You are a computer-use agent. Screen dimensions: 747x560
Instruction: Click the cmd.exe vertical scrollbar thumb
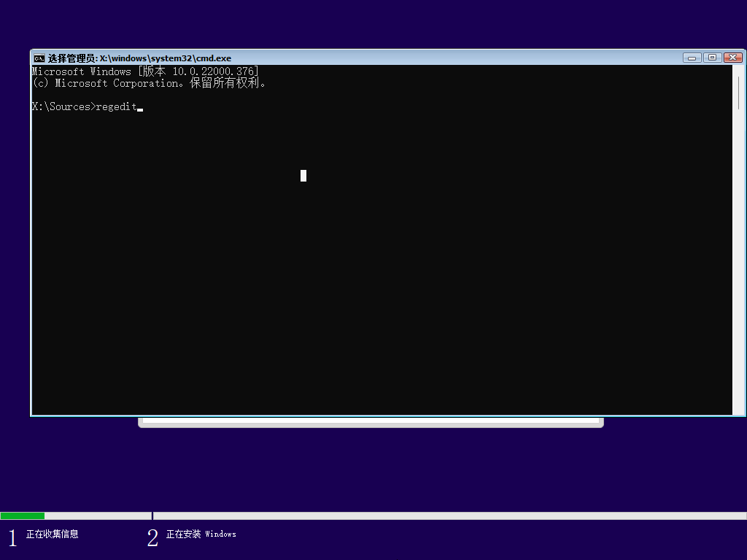(739, 93)
